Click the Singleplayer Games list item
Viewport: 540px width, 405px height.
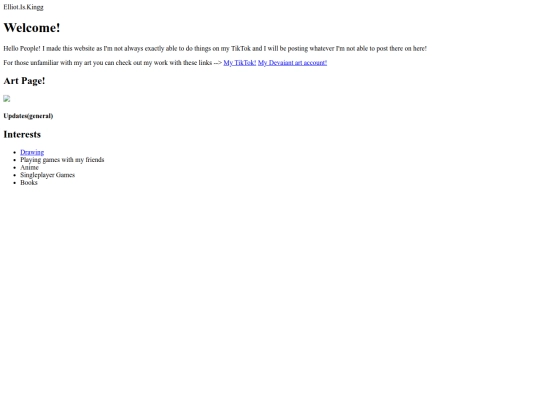click(x=48, y=175)
